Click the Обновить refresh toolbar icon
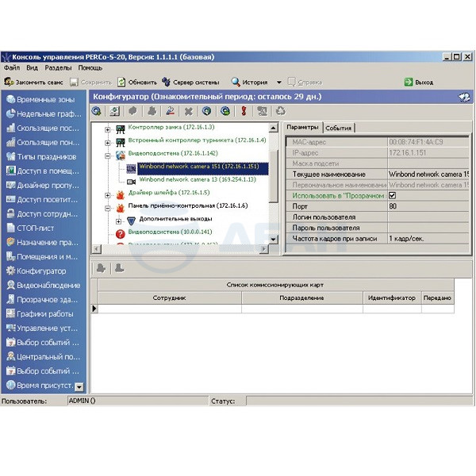This screenshot has height=476, width=476. point(121,82)
